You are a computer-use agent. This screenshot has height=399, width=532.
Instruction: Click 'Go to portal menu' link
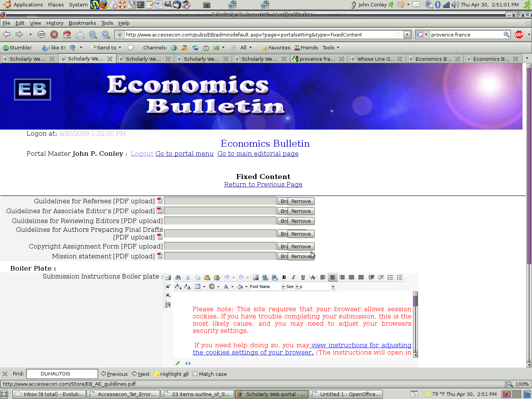coord(184,154)
